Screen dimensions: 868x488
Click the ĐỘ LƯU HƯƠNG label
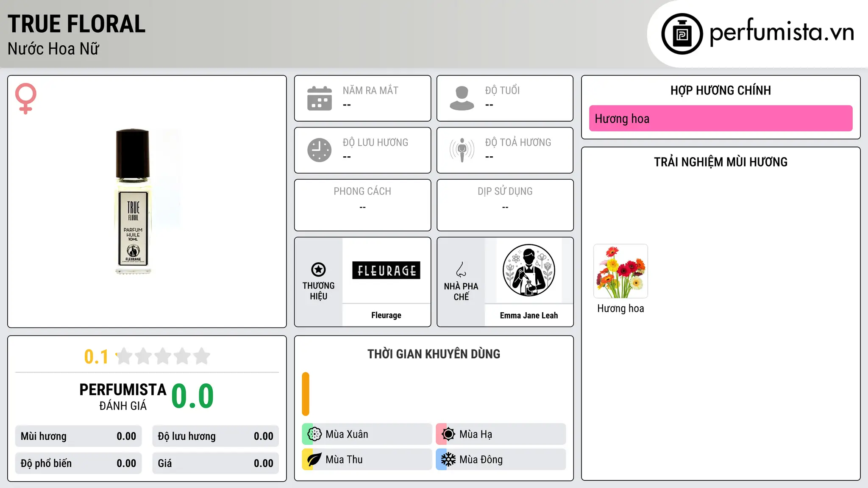[376, 142]
